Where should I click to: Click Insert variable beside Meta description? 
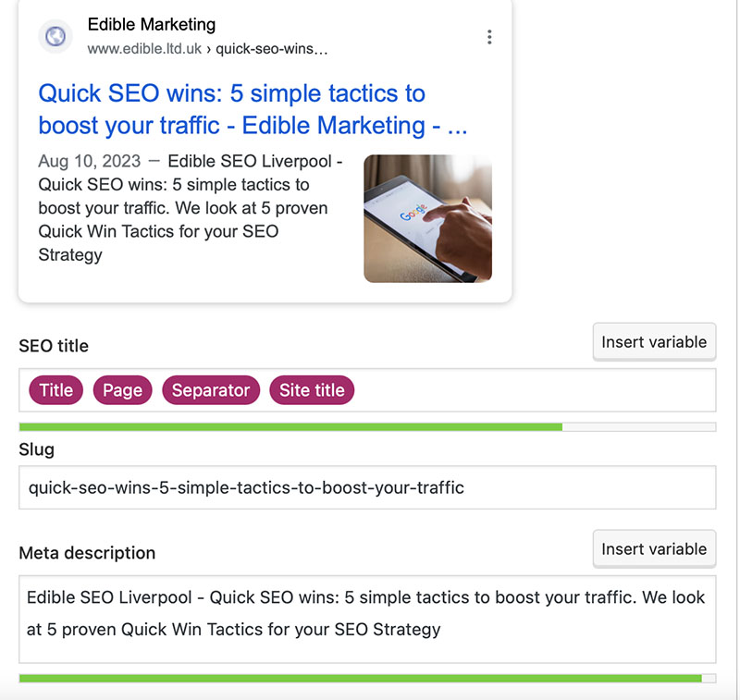[654, 549]
